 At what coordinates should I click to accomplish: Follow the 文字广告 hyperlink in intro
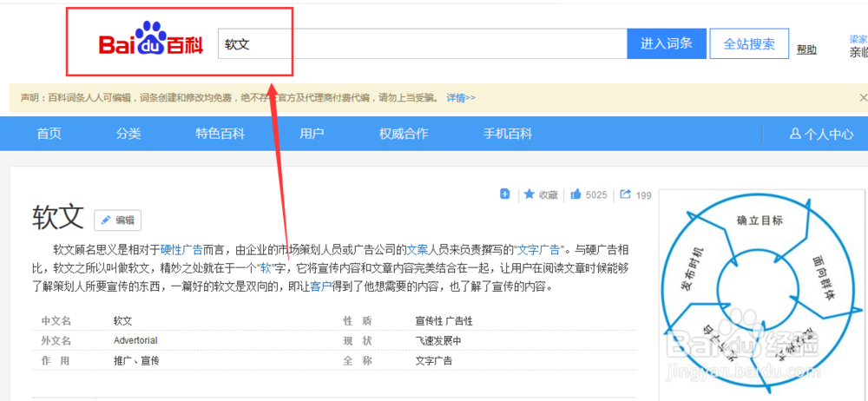coord(539,249)
